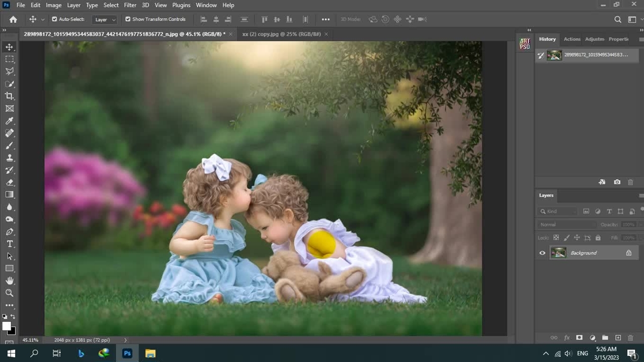Select the Eyedropper tool
Image resolution: width=644 pixels, height=362 pixels.
point(10,121)
